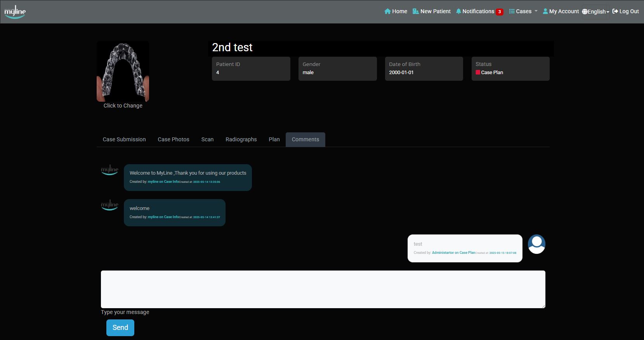Viewport: 644px width, 340px height.
Task: View the Radiographs tab
Action: (x=241, y=139)
